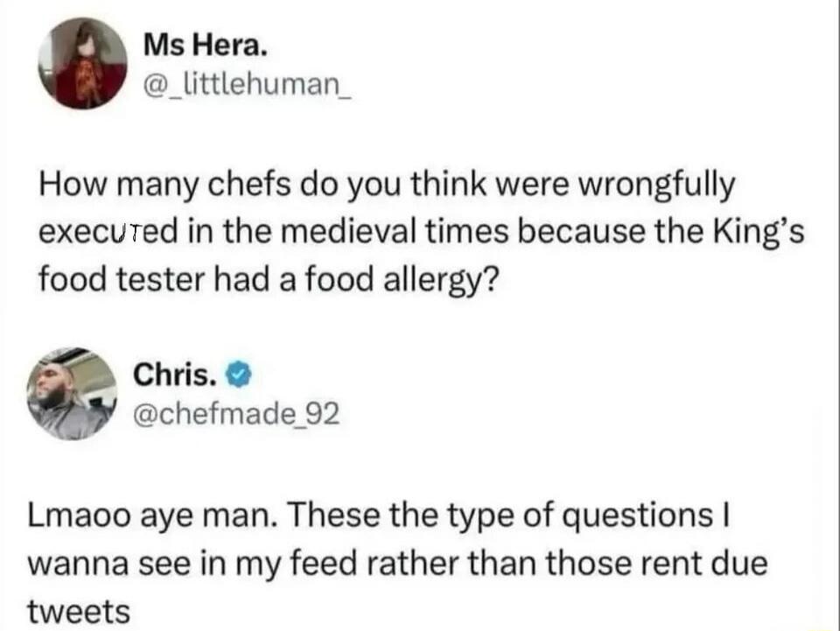
Task: Click Chris's tweet header area
Action: click(188, 391)
